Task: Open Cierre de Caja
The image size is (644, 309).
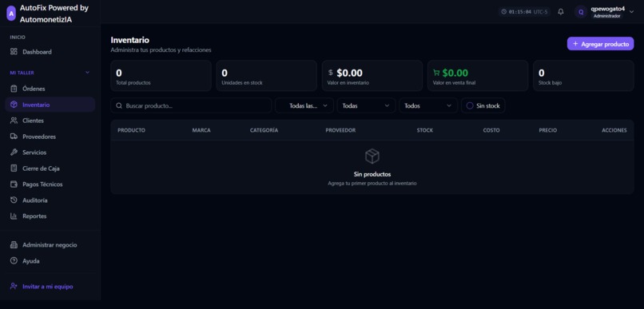Action: [x=50, y=168]
